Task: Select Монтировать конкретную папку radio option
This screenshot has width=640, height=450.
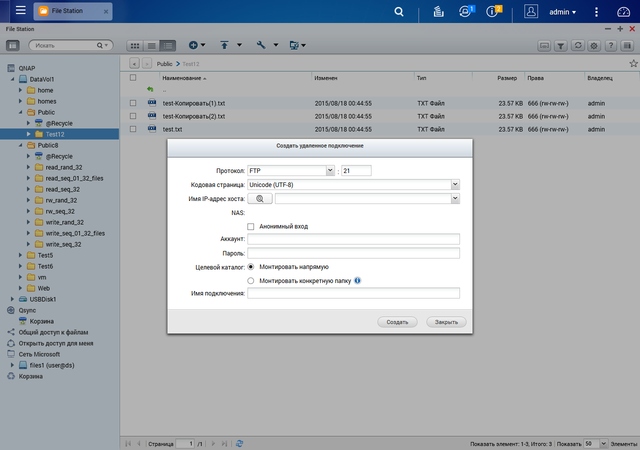Action: 250,281
